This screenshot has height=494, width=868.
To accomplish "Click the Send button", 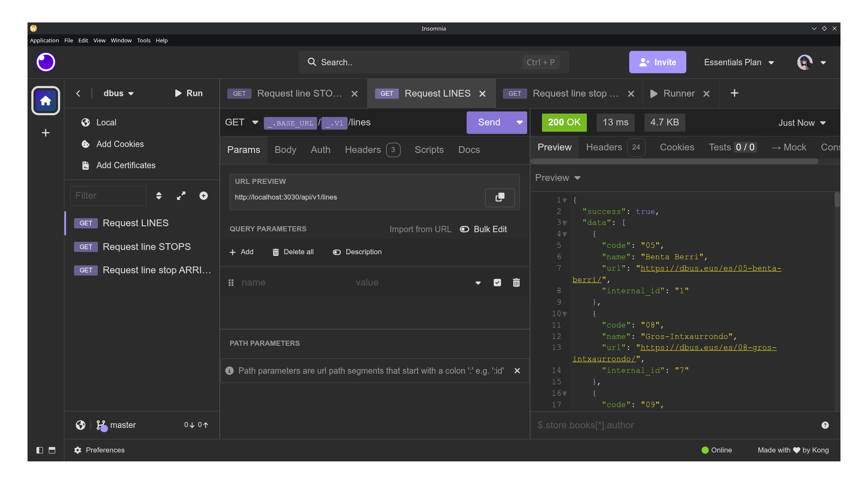I will tap(488, 122).
